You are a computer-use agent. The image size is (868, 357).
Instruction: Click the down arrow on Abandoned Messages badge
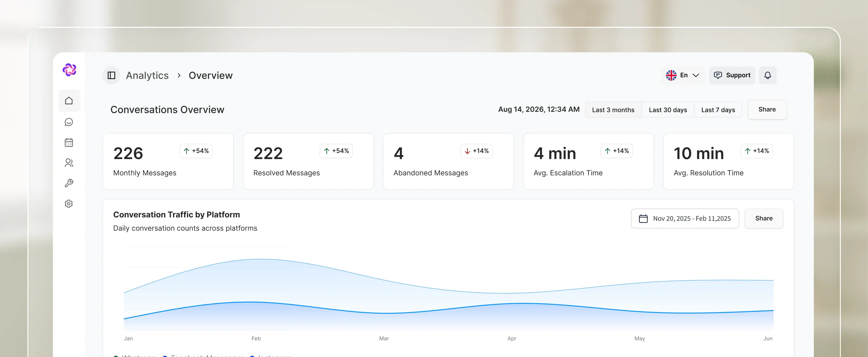tap(467, 151)
